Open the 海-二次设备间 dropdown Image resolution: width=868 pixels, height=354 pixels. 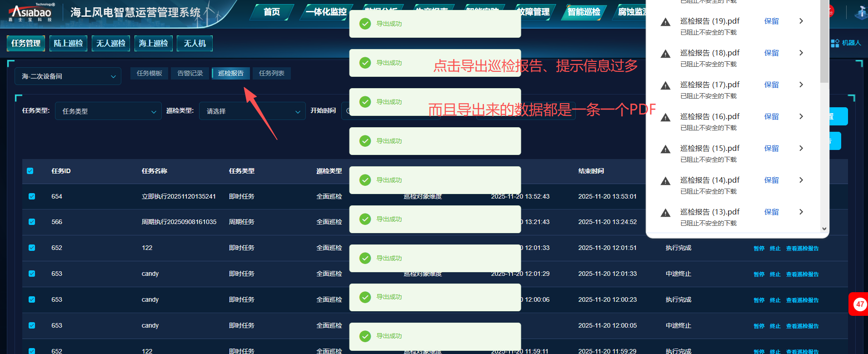tap(68, 76)
